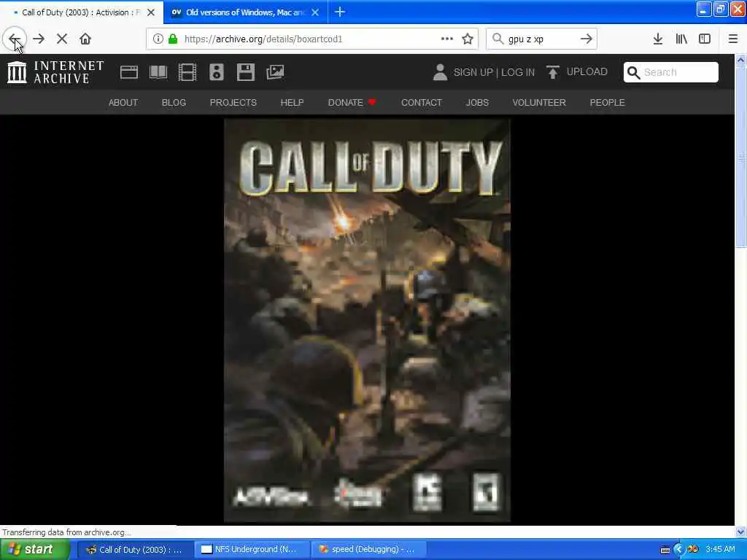Click the UPLOAD link text
The height and width of the screenshot is (560, 747).
587,72
